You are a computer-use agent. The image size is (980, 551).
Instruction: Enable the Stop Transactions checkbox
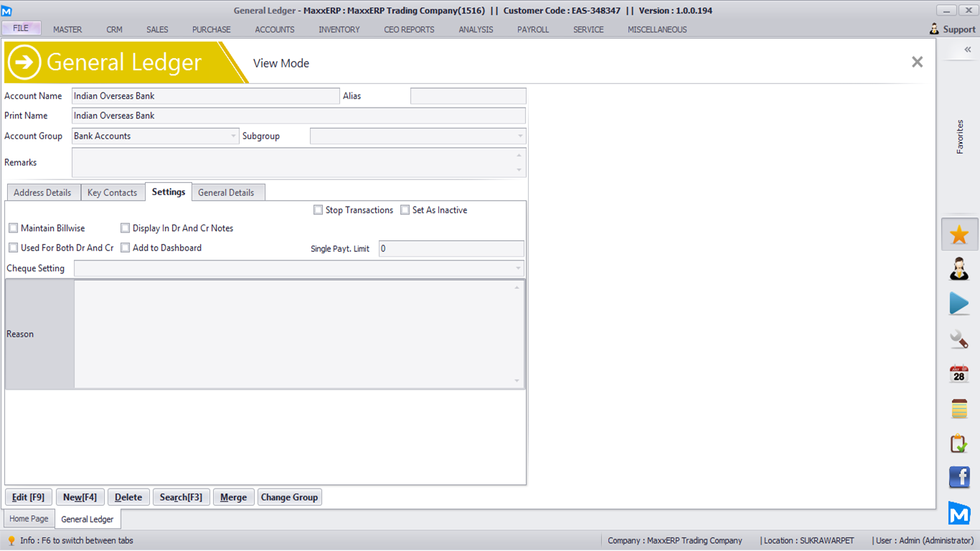click(318, 210)
